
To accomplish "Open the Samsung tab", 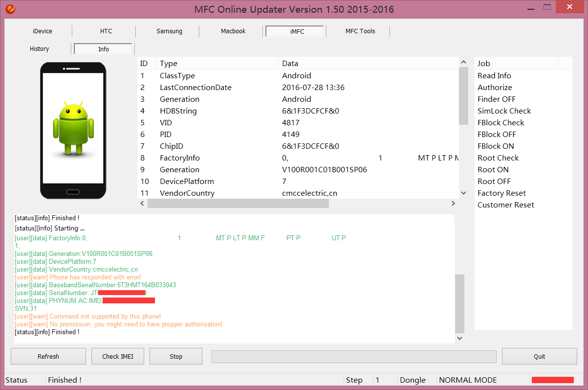I will point(169,31).
